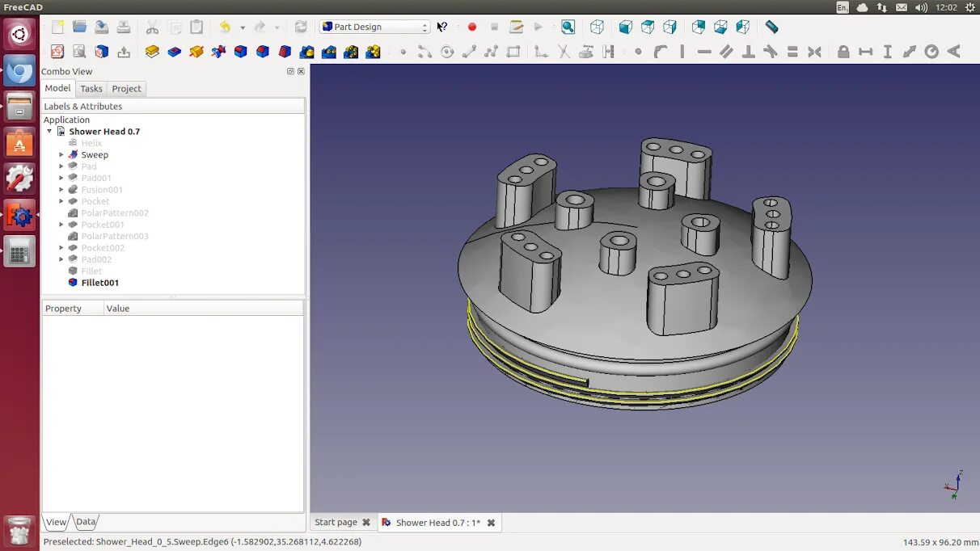The image size is (980, 551).
Task: Expand the Pocket001 tree item
Action: 61,225
